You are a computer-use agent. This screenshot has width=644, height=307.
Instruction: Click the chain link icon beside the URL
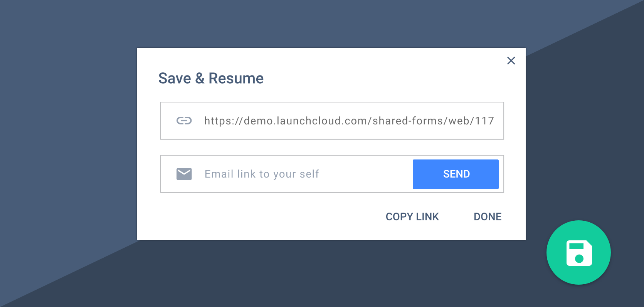coord(184,121)
